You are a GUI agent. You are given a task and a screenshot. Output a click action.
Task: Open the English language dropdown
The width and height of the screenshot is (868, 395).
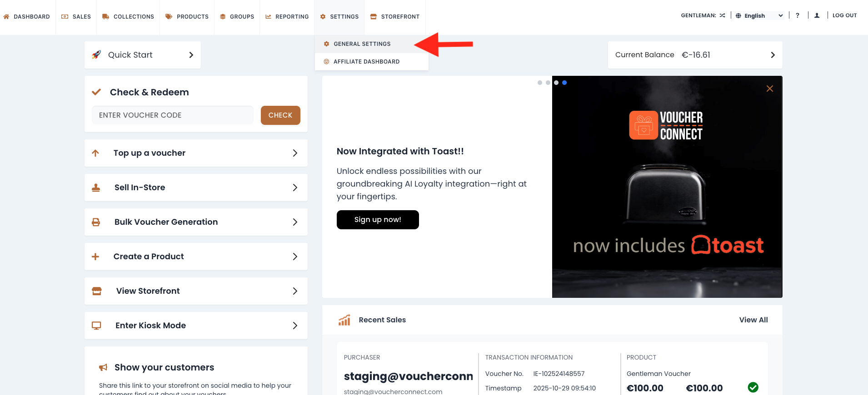click(759, 15)
